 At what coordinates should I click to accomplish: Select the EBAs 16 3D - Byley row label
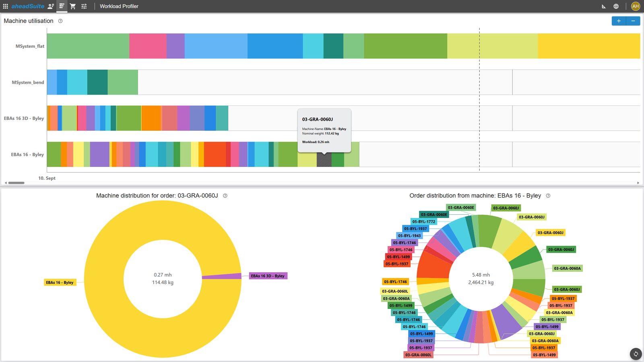24,118
